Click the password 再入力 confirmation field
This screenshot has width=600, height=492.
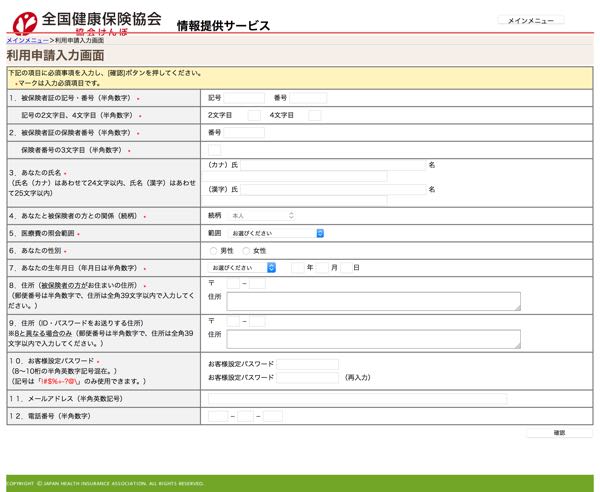point(307,378)
